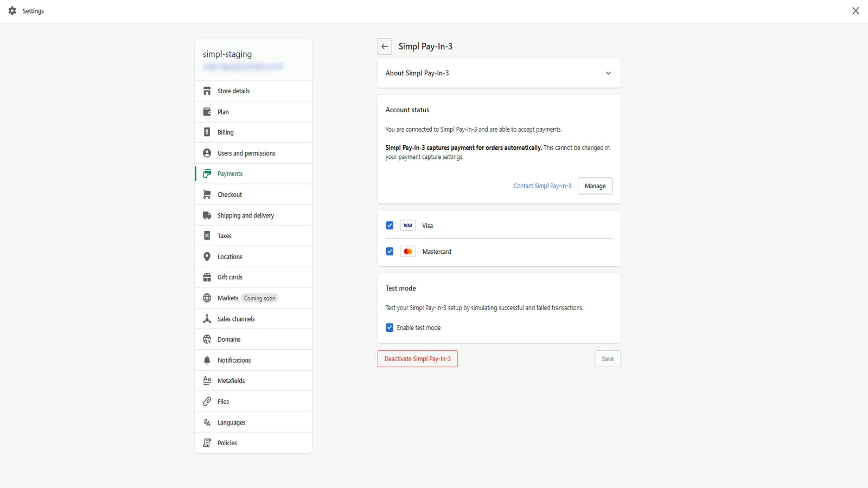Click the Gift cards gift icon
Image resolution: width=868 pixels, height=488 pixels.
pos(207,277)
